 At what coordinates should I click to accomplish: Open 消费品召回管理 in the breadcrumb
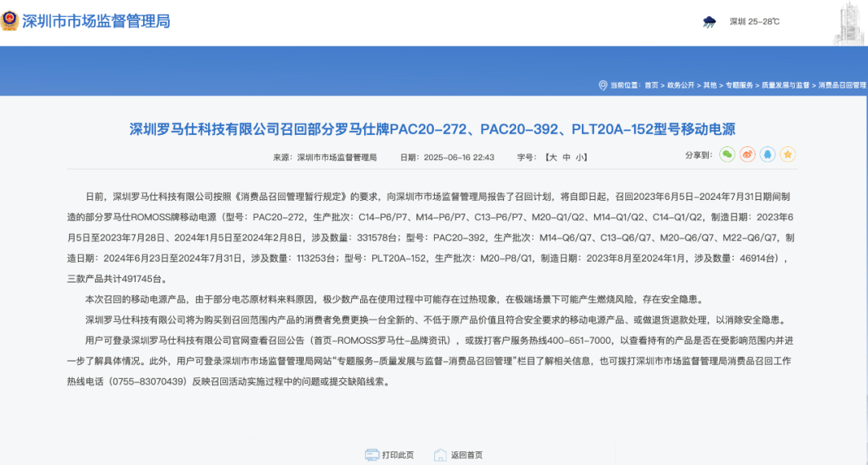pyautogui.click(x=842, y=85)
